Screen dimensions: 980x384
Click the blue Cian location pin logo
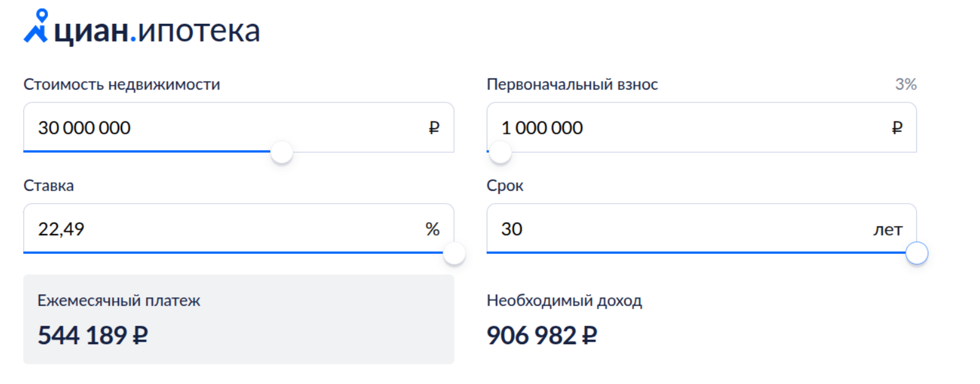tap(36, 26)
